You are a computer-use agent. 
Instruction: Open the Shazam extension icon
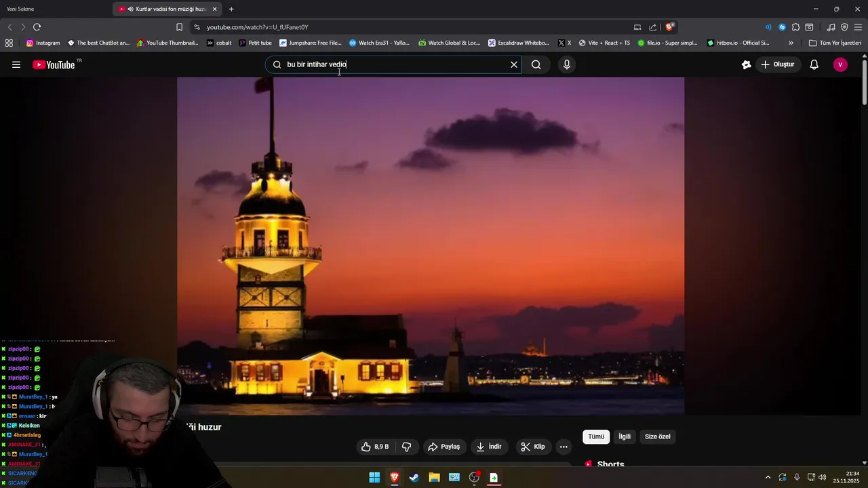click(782, 27)
